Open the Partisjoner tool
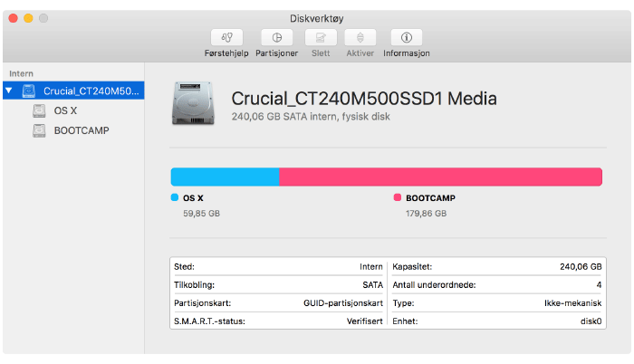The image size is (634, 364). 276,38
